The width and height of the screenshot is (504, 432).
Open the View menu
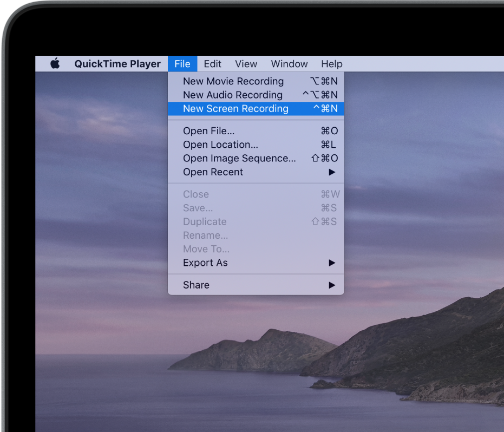pos(246,64)
